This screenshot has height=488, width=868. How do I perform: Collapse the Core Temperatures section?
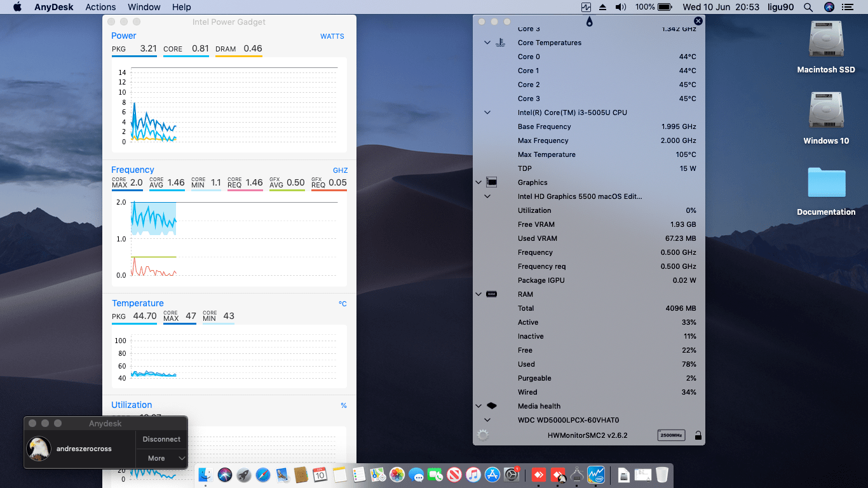click(487, 43)
